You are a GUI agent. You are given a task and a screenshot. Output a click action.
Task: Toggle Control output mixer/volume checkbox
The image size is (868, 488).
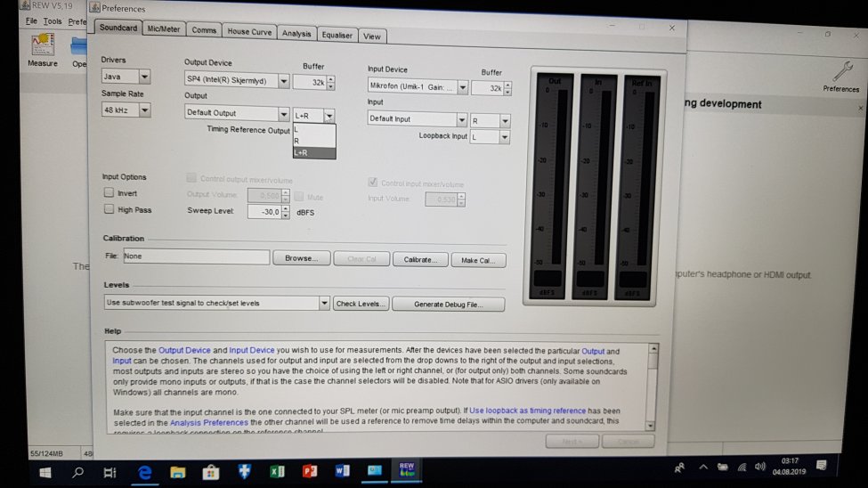(191, 178)
